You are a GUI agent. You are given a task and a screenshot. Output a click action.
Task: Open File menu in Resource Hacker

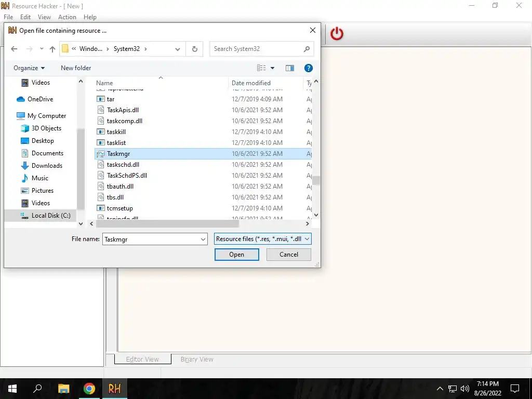pos(8,17)
